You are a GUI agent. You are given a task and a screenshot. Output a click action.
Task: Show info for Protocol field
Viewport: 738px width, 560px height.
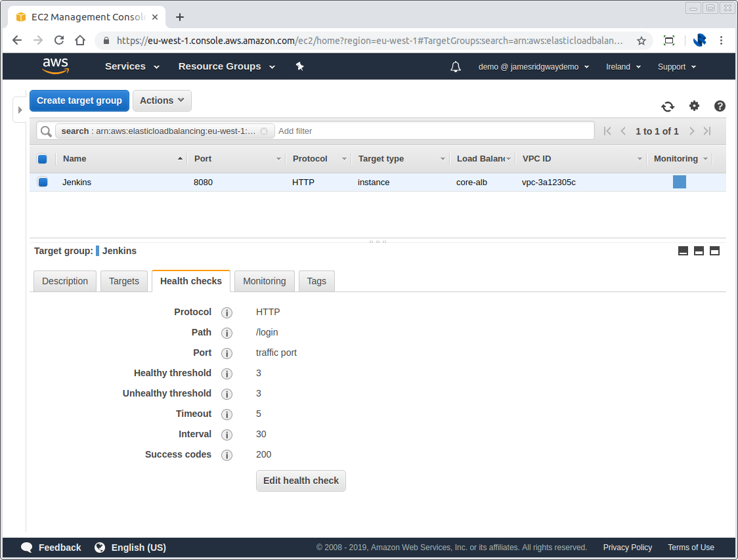[227, 312]
